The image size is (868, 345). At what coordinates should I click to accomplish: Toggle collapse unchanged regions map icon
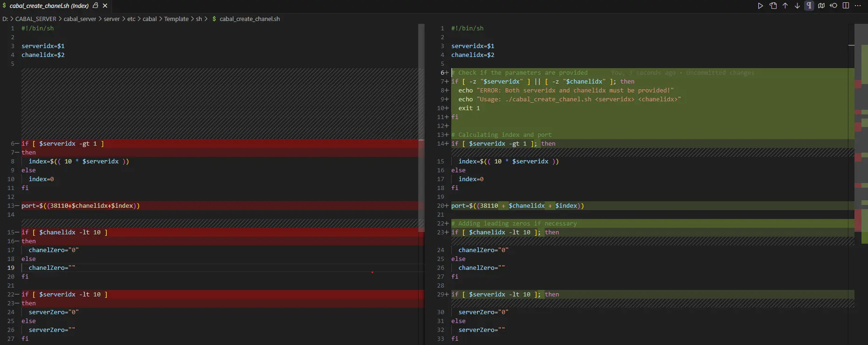pyautogui.click(x=821, y=6)
